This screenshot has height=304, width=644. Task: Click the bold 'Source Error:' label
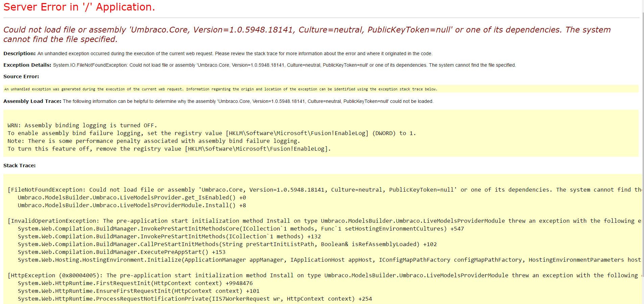pyautogui.click(x=21, y=77)
